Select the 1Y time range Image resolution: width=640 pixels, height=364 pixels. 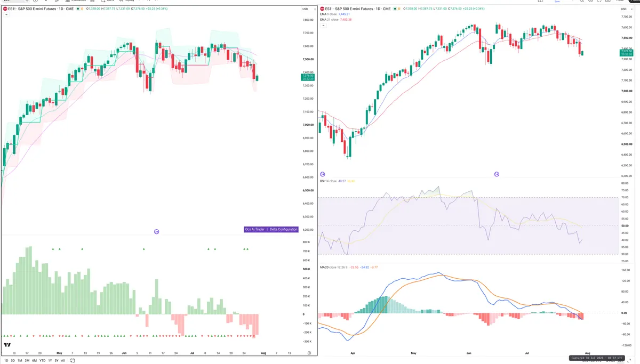[50, 361]
